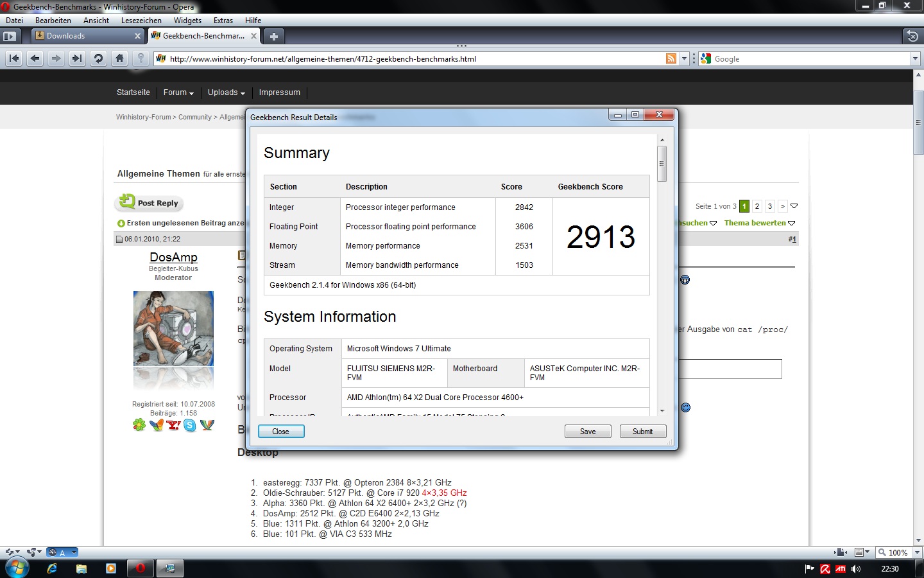
Task: Submit the Geekbench result
Action: pos(642,432)
